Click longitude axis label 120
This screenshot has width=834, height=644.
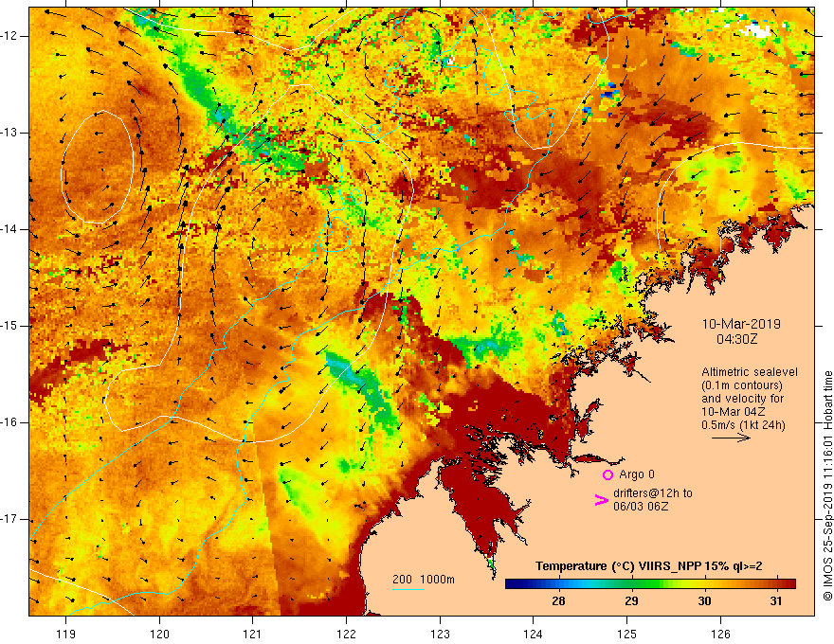(159, 634)
